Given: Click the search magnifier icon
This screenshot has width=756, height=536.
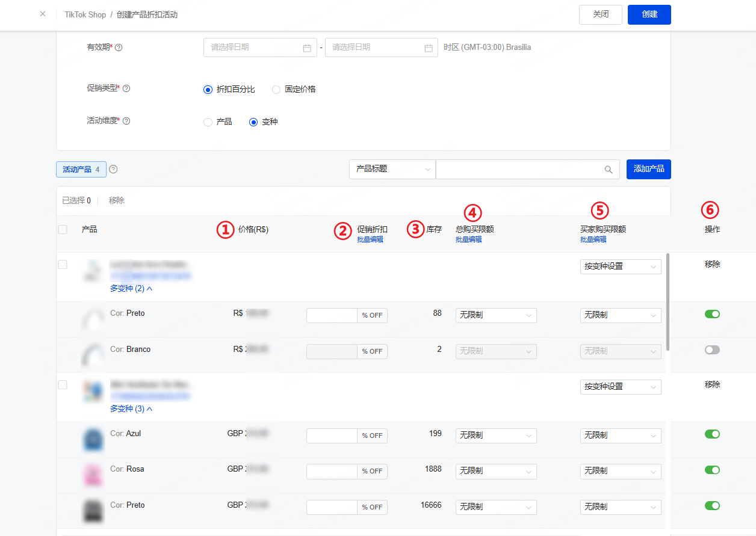Looking at the screenshot, I should (609, 170).
